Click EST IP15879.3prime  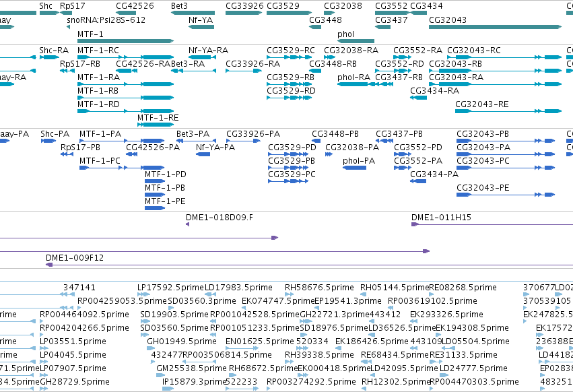click(168, 389)
